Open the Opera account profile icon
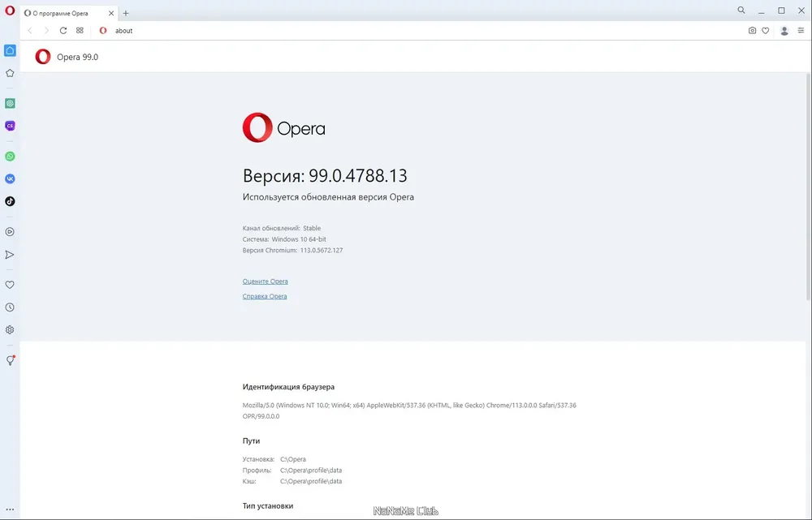 784,31
